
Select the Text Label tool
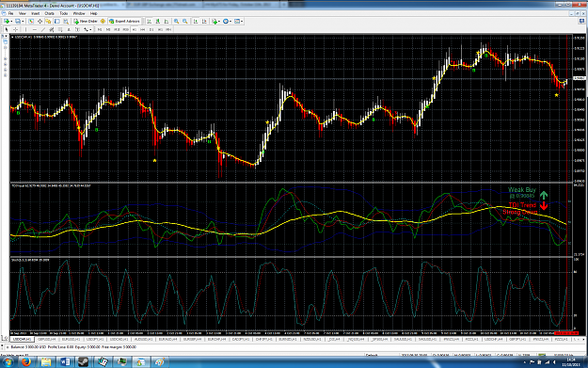pos(77,29)
